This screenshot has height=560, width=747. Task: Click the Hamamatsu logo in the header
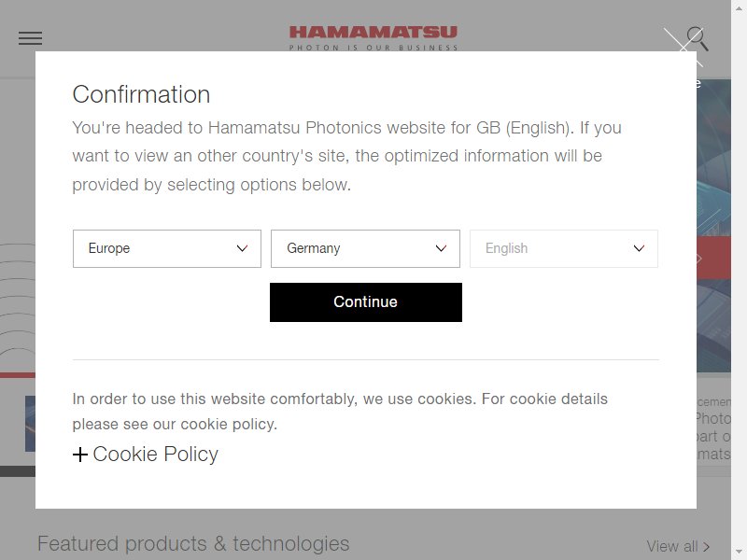click(x=373, y=38)
